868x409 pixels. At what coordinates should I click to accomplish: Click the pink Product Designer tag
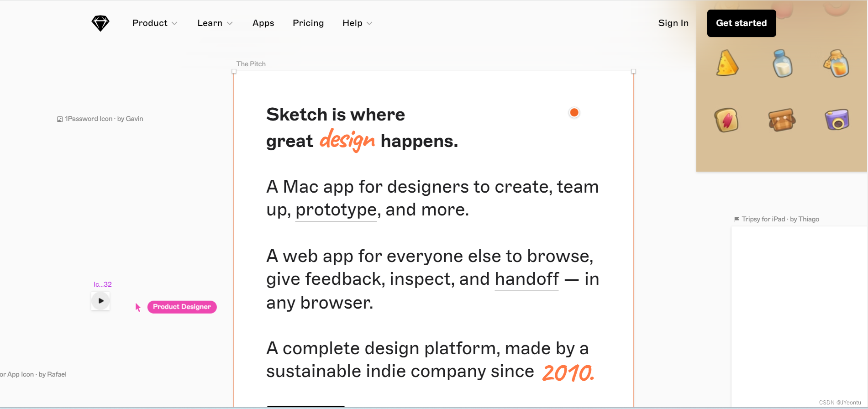182,307
